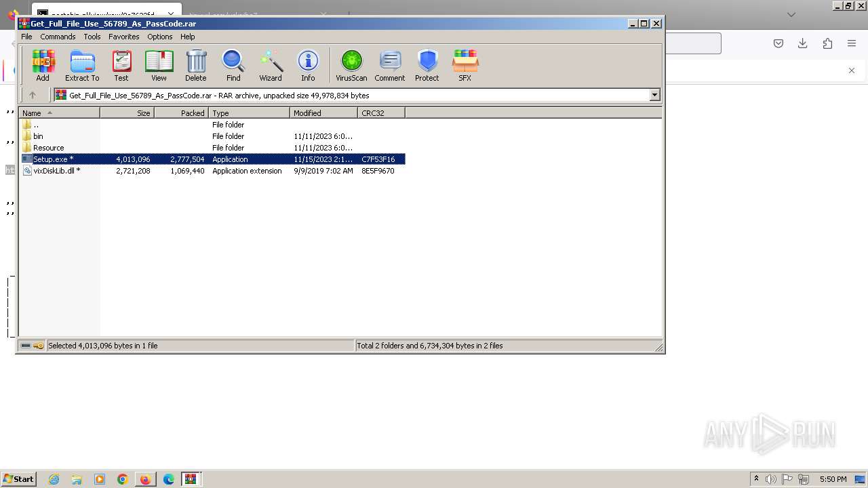The height and width of the screenshot is (488, 868).
Task: Select the vixDiskLib.dll file
Action: click(212, 171)
